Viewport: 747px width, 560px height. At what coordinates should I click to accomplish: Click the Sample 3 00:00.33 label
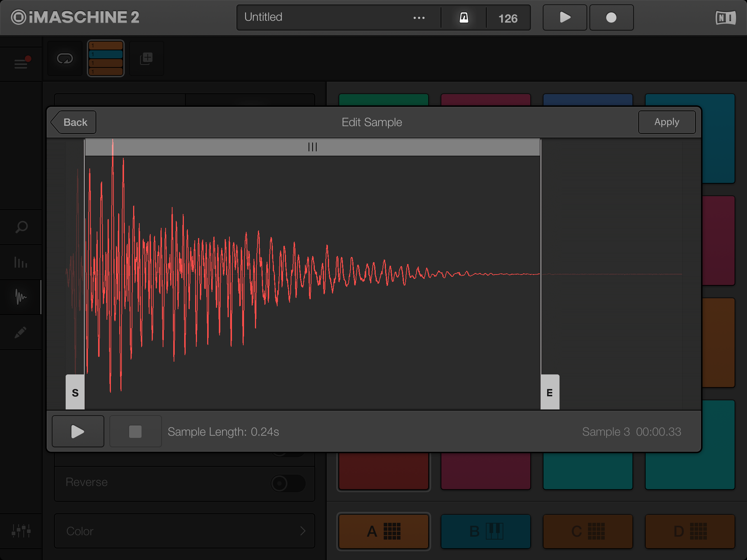coord(631,432)
